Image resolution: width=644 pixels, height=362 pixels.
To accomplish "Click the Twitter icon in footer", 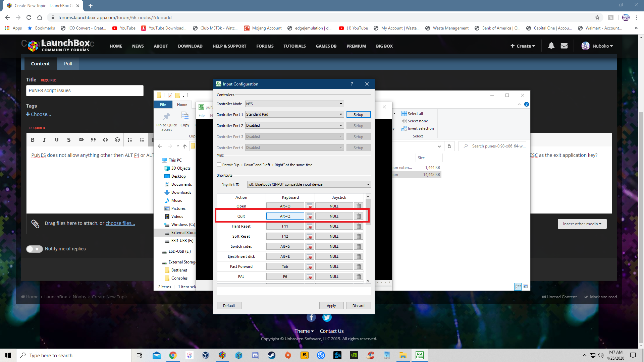I will 327,317.
